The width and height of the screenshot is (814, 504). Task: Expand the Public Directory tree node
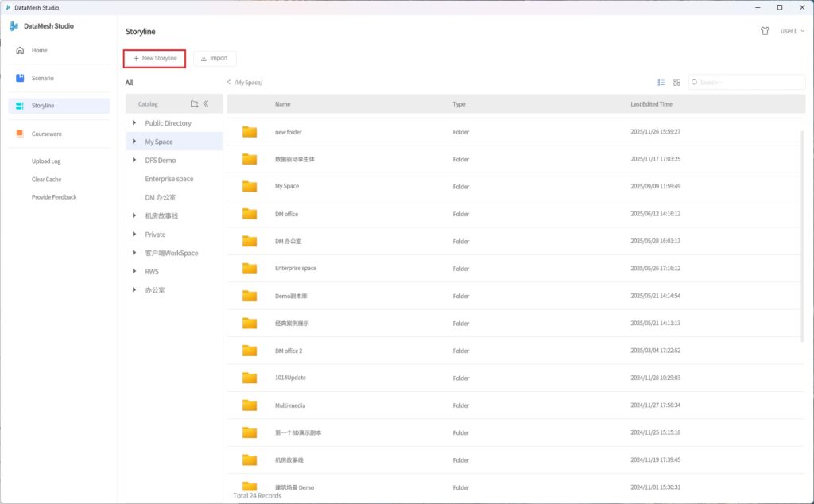[134, 123]
